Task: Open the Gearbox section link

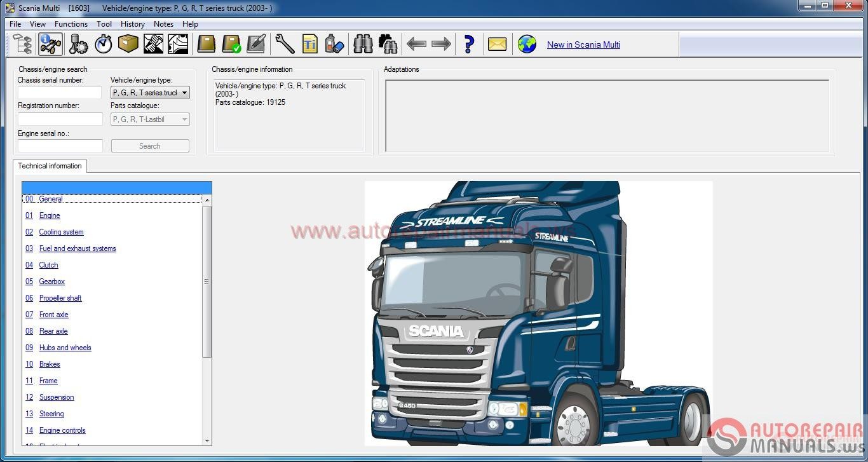Action: (51, 282)
